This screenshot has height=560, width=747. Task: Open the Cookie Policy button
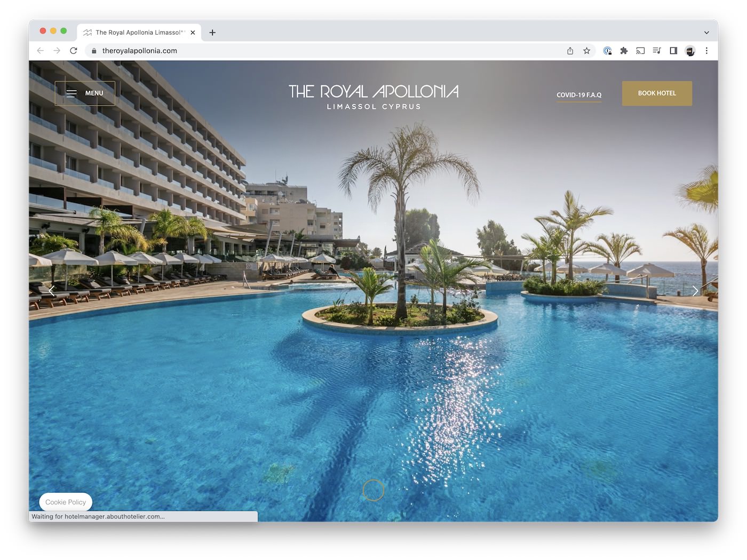[66, 502]
